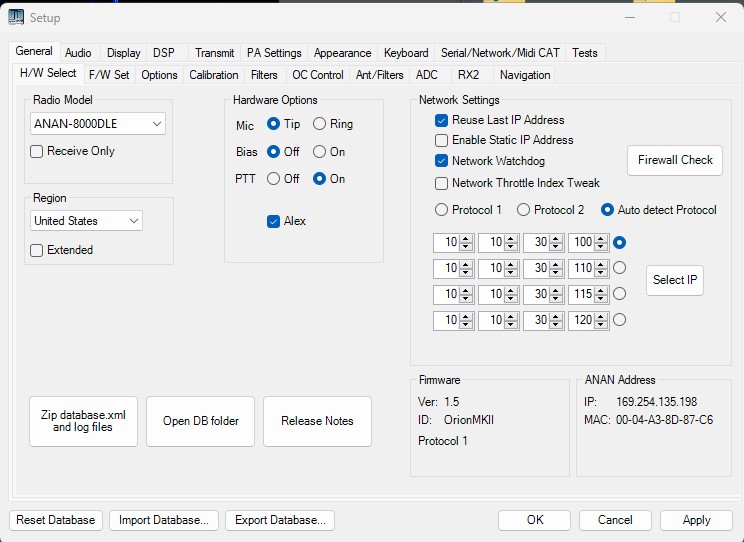Select the IP row ending in 110

pyautogui.click(x=619, y=268)
